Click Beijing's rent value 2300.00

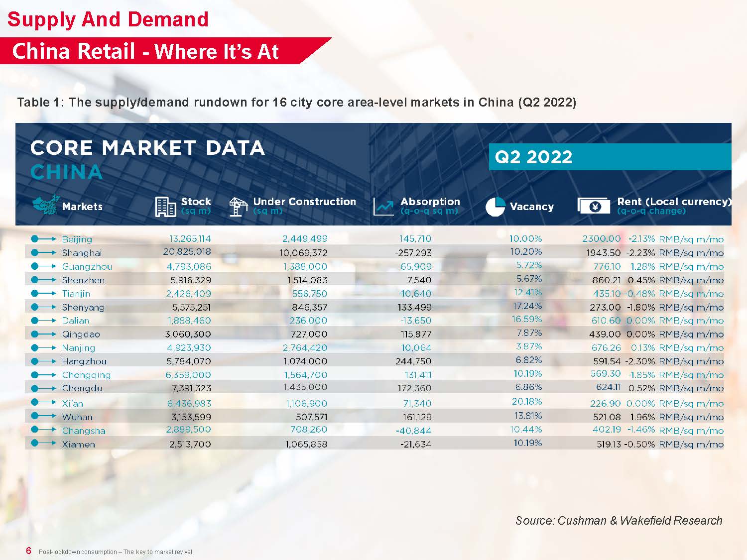(601, 239)
